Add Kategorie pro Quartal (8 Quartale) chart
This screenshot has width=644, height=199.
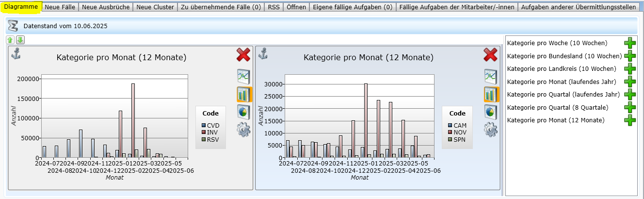coord(630,107)
